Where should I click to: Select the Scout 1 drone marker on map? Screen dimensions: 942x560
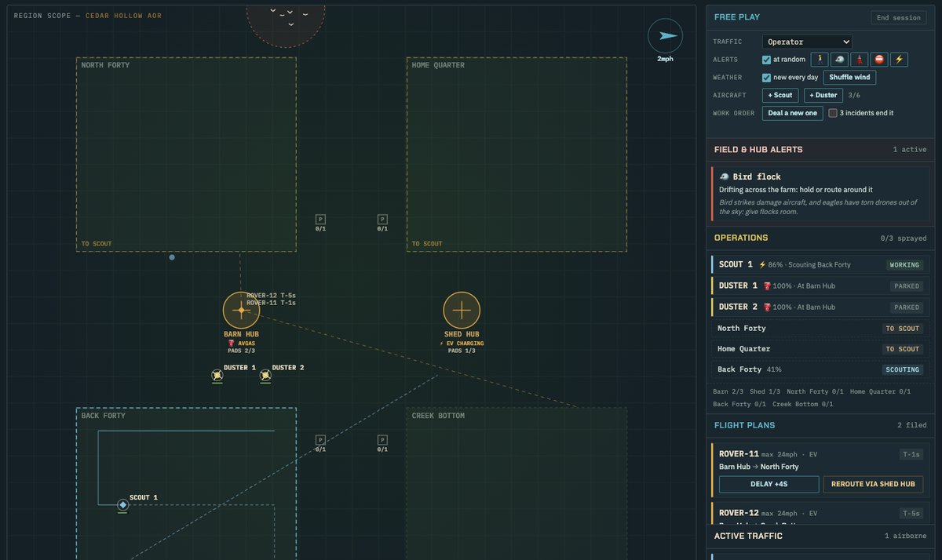coord(122,505)
